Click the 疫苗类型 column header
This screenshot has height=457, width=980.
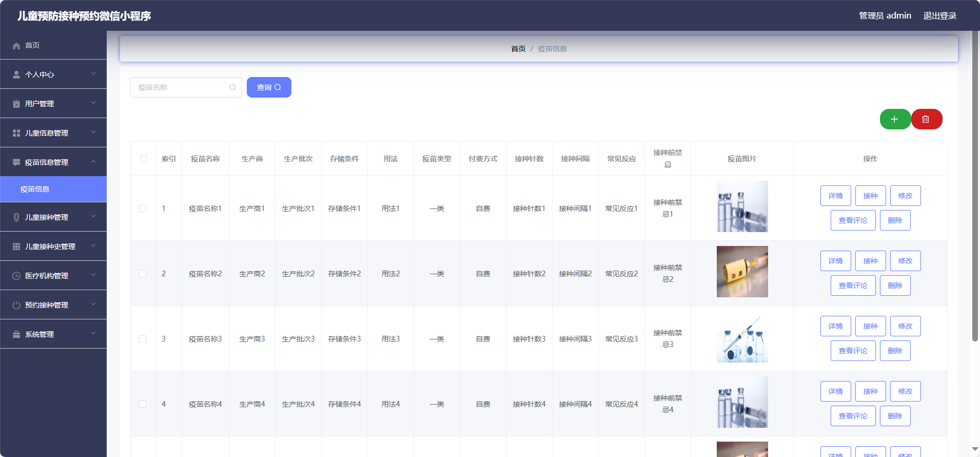437,159
